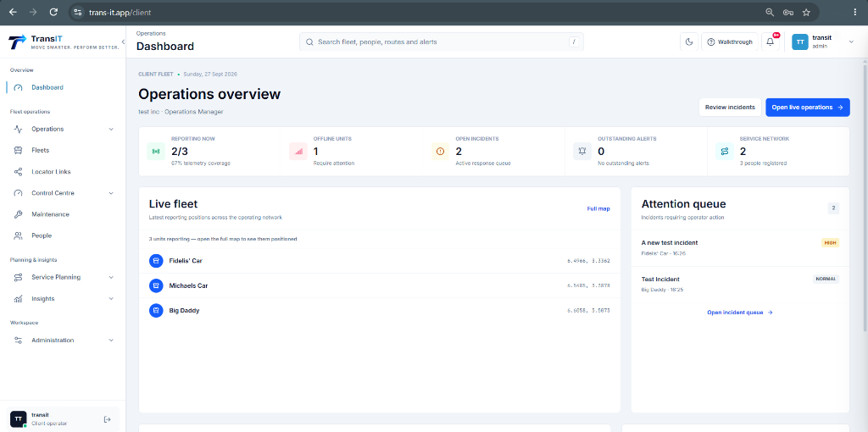Click the TT avatar in the header

800,42
